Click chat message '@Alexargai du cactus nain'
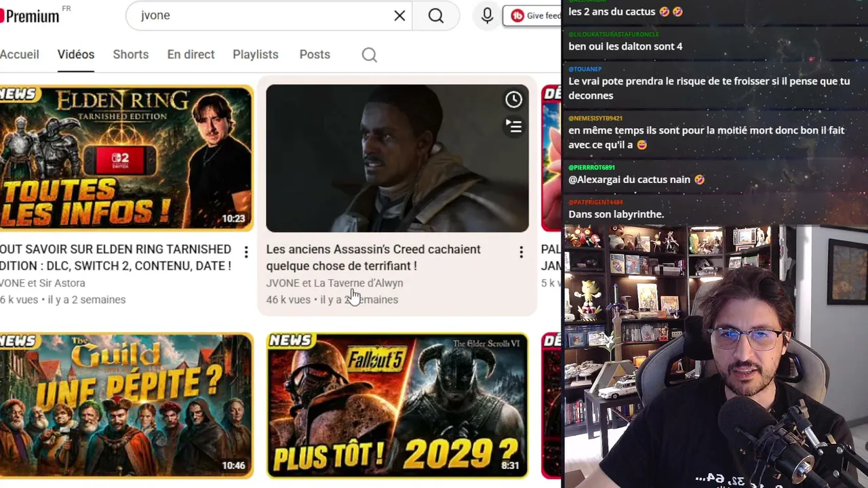 [x=636, y=180]
